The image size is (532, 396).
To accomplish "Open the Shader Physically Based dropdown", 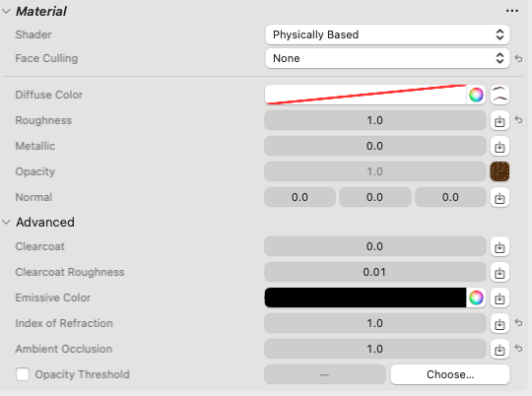I will click(387, 34).
